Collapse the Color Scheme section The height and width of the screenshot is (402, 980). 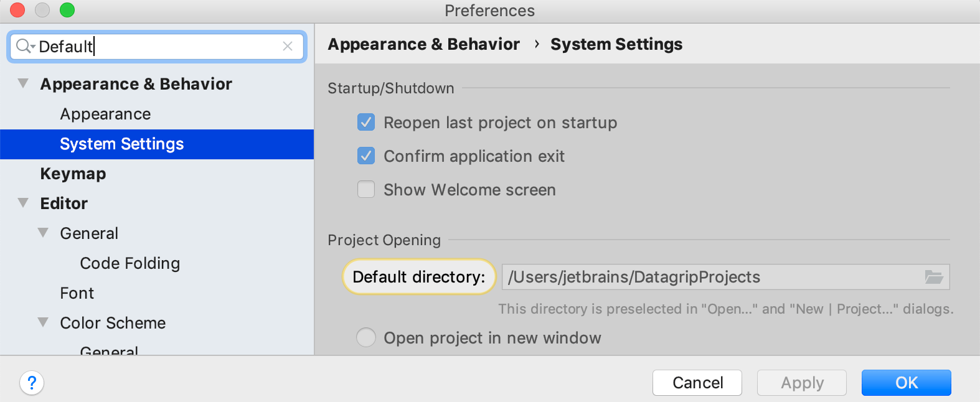coord(42,322)
